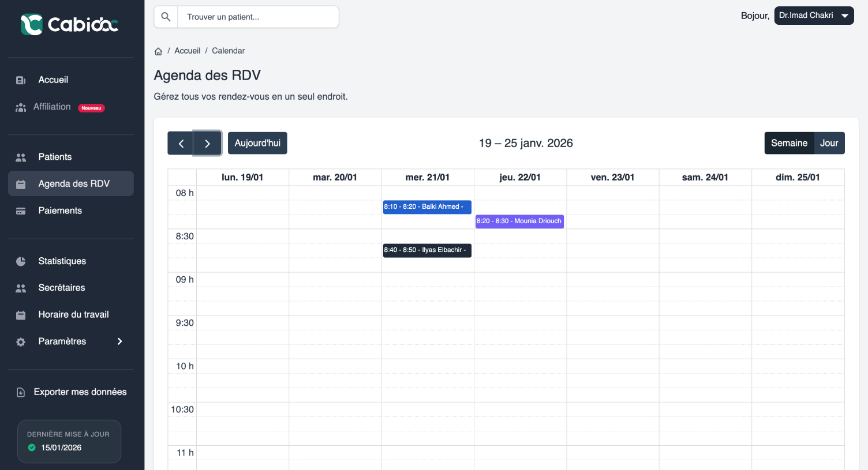
Task: Open Dr.Imad Chakri user dropdown
Action: click(x=813, y=16)
